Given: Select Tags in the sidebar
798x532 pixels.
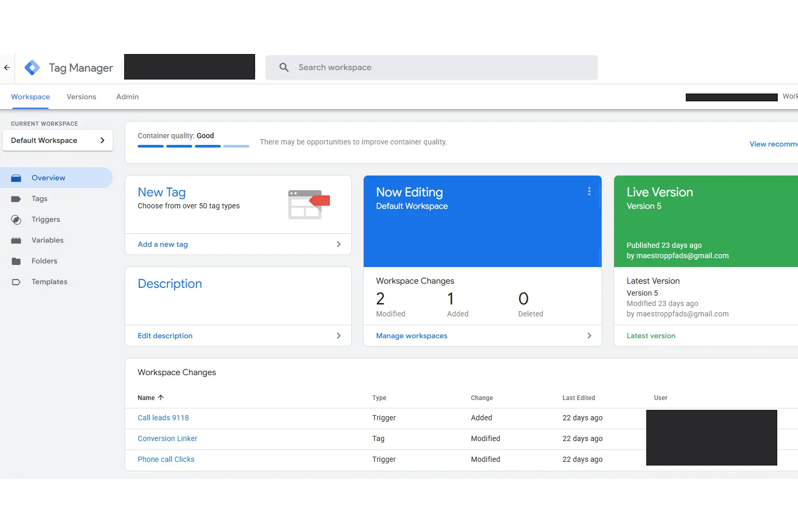Looking at the screenshot, I should tap(56, 198).
